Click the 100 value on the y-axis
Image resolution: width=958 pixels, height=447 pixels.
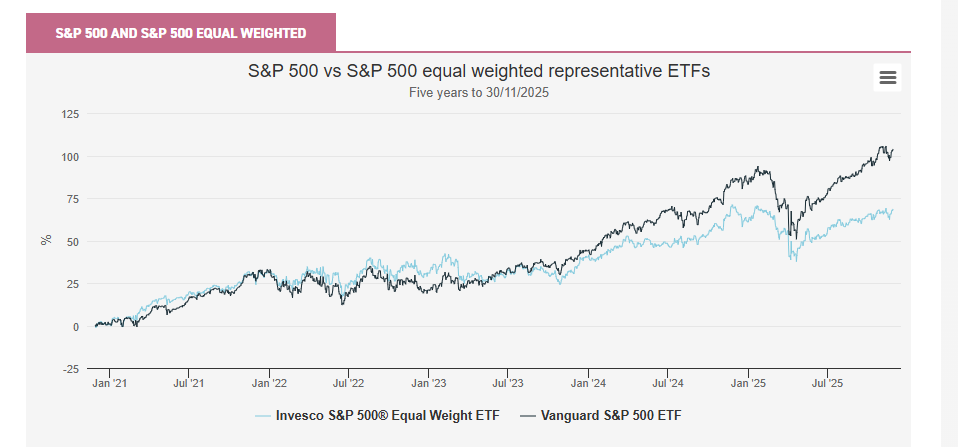(70, 157)
